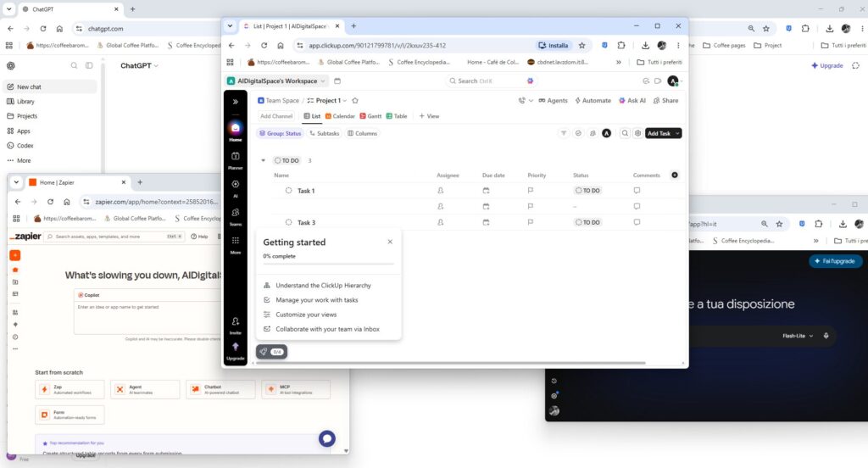The width and height of the screenshot is (868, 468).
Task: Set due date for Task 3
Action: coord(486,222)
